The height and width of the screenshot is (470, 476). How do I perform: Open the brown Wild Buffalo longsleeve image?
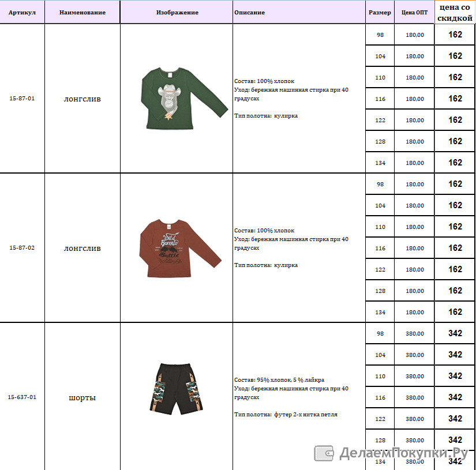pyautogui.click(x=181, y=248)
